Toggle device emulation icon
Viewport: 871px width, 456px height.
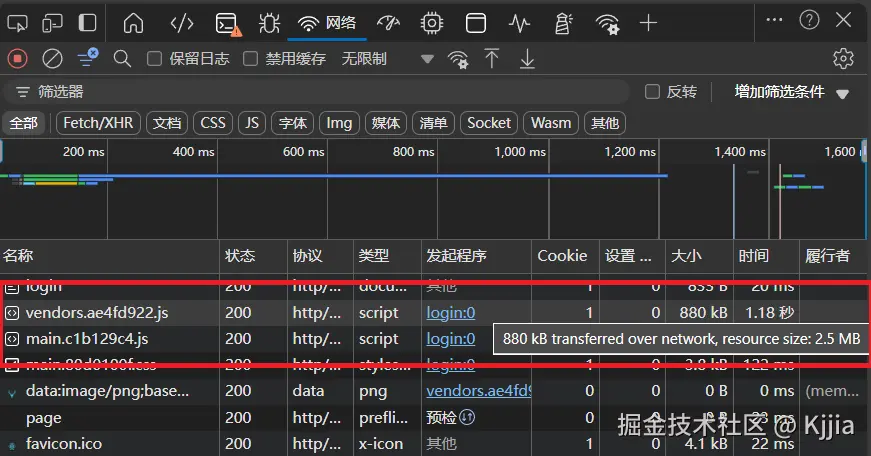(52, 23)
